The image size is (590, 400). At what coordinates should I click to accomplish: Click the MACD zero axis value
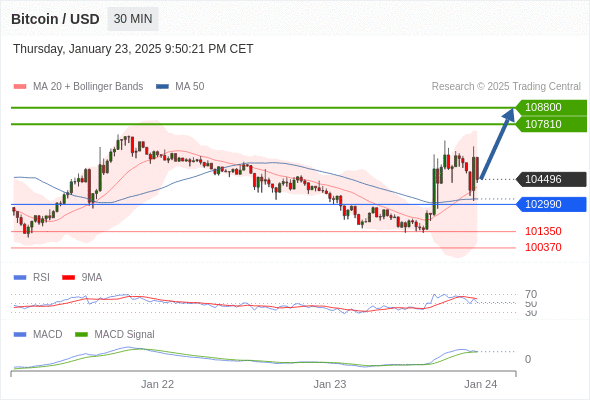click(528, 359)
